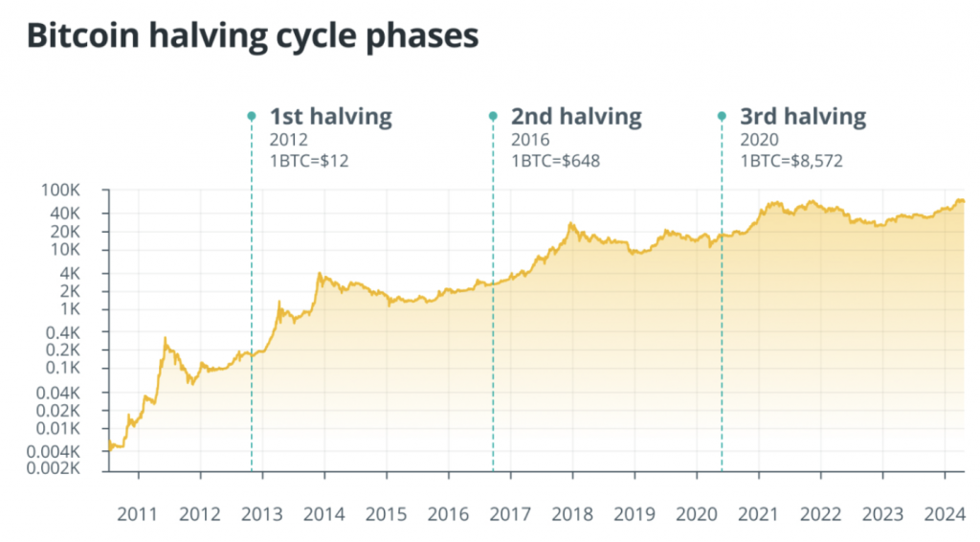The height and width of the screenshot is (542, 980).
Task: Click the 2014 x-axis year label
Action: point(323,514)
